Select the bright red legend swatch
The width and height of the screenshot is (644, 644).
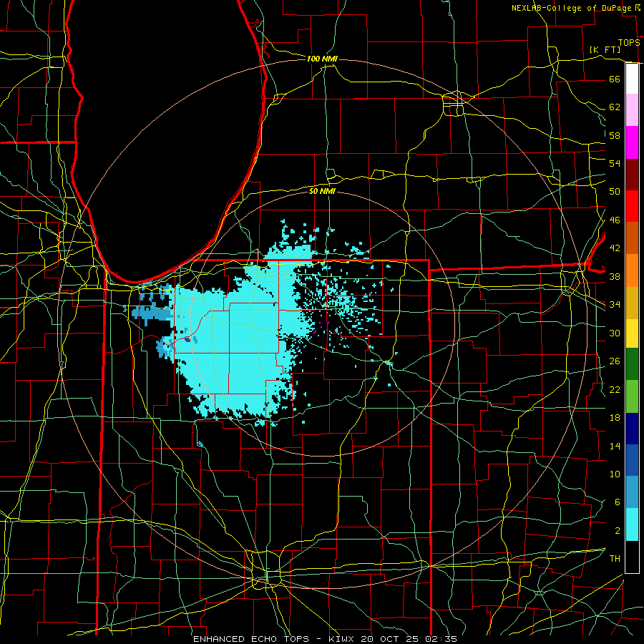click(x=632, y=206)
